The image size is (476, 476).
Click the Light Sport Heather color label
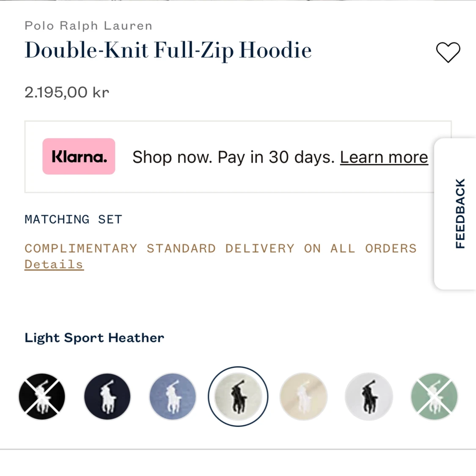(x=94, y=338)
